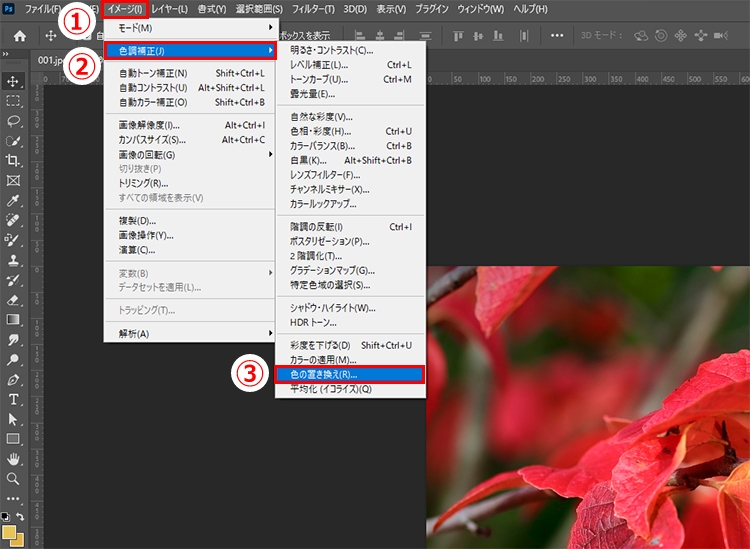Choose カンバスサイズ(S)... entry

click(x=189, y=140)
